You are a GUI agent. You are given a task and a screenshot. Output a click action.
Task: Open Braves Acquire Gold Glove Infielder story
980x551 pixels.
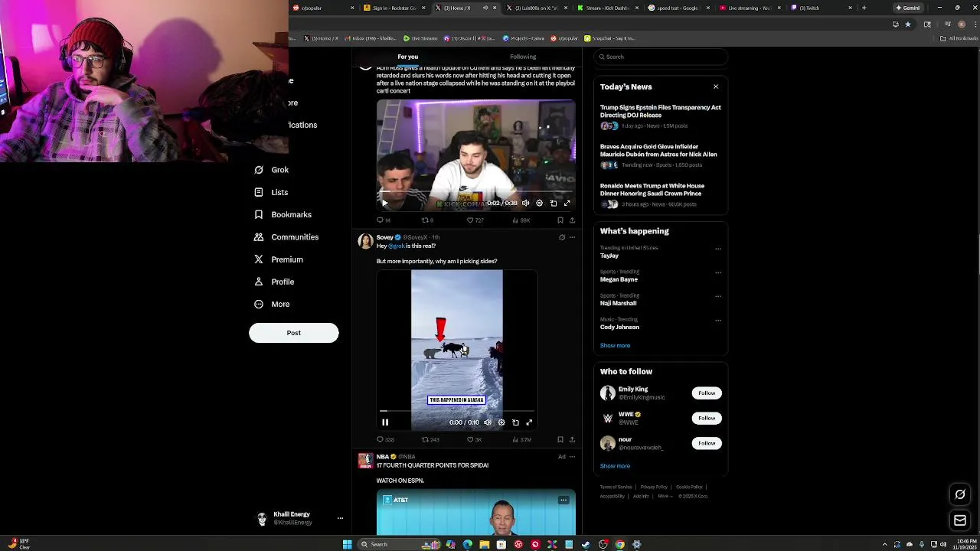(661, 155)
